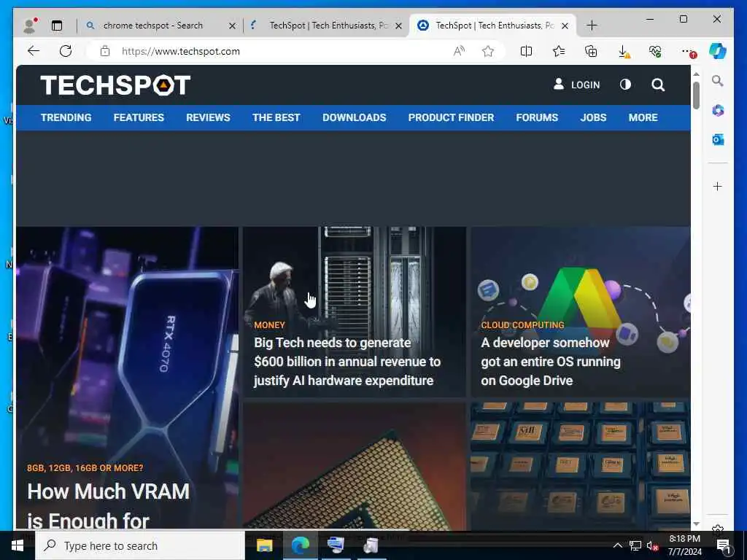Add this page to favorites star
This screenshot has width=747, height=560.
pos(488,51)
